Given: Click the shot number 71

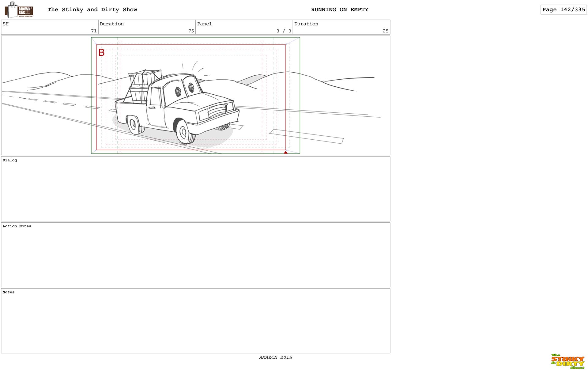Looking at the screenshot, I should click(x=94, y=31).
